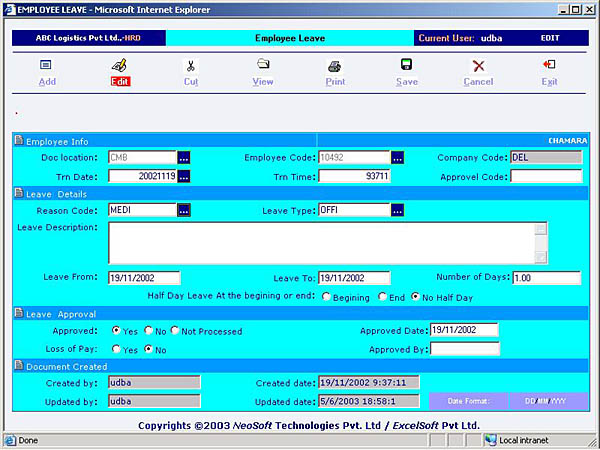This screenshot has height=450, width=600.
Task: Click the highlighted Edit link
Action: pyautogui.click(x=120, y=82)
